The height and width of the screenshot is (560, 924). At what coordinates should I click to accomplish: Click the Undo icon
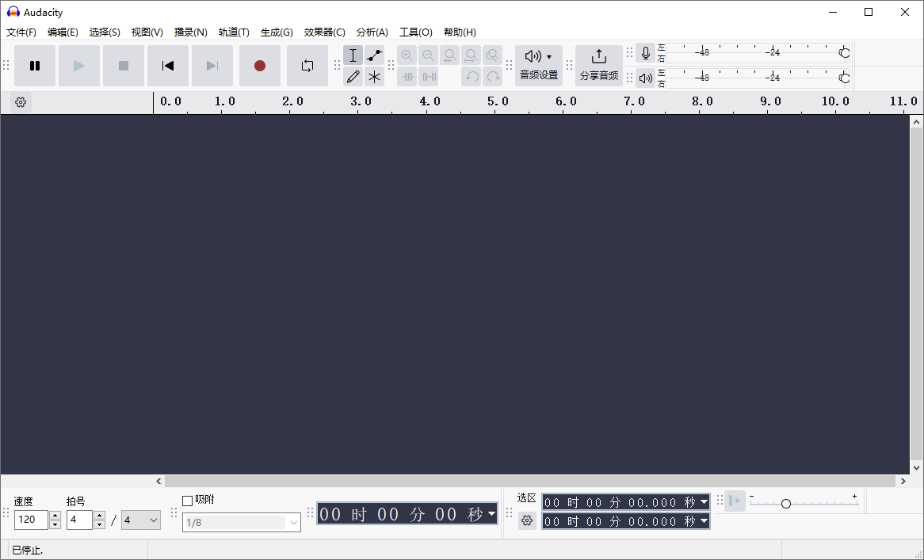(x=471, y=77)
